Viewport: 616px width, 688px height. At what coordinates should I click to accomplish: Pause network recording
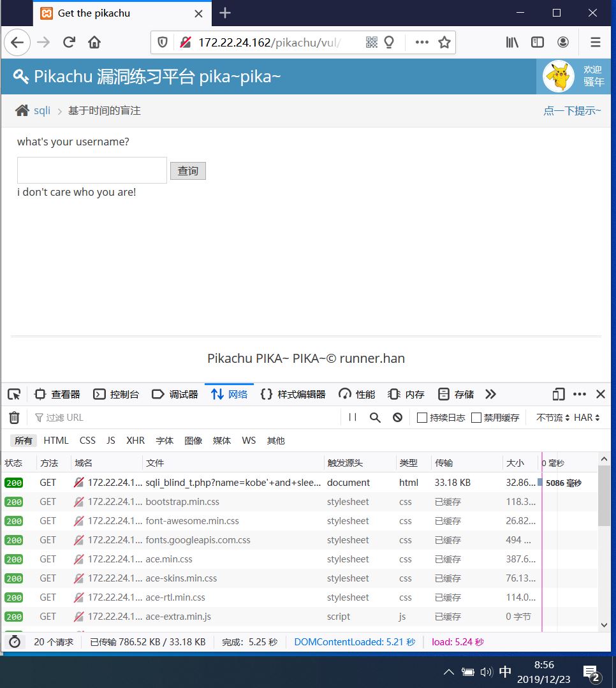click(x=353, y=417)
